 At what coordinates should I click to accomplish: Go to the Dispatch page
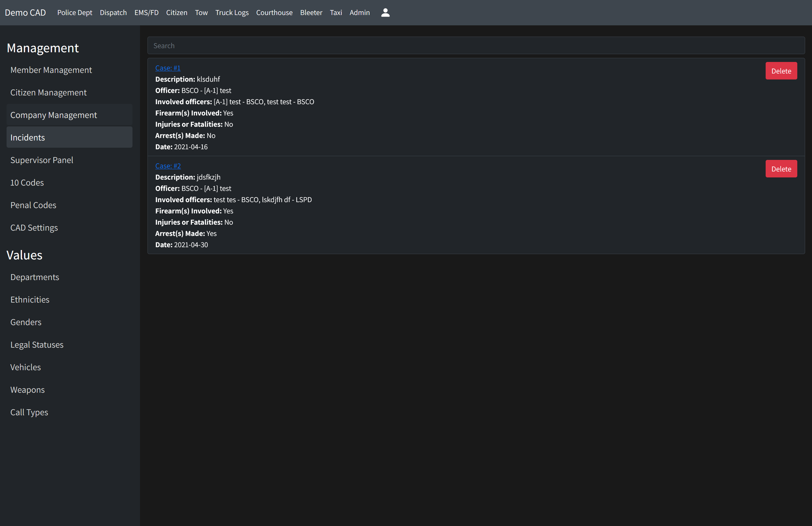[x=113, y=13]
